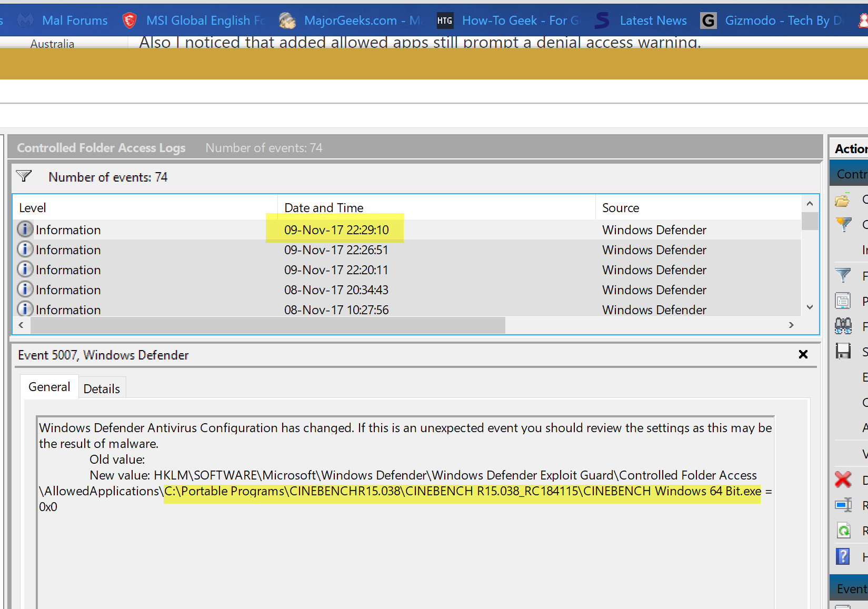Viewport: 868px width, 609px height.
Task: Open the saved log folder icon in Actions
Action: [842, 200]
